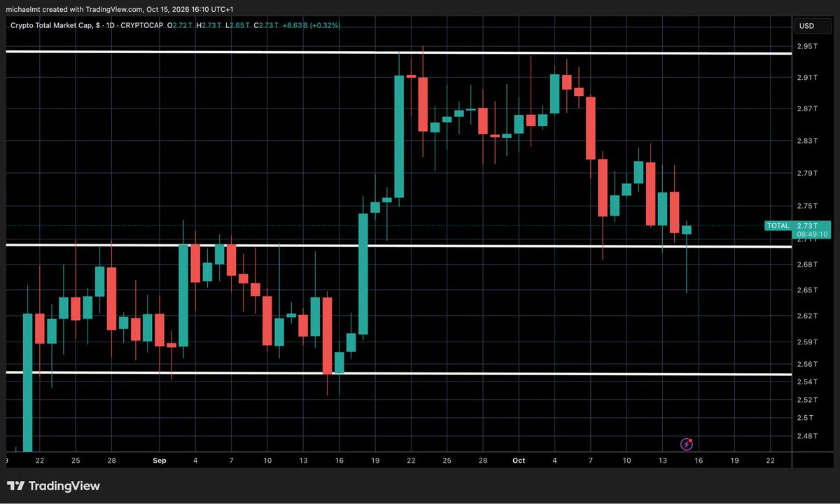Click the 08:49:10 bar countdown timer

[x=812, y=234]
